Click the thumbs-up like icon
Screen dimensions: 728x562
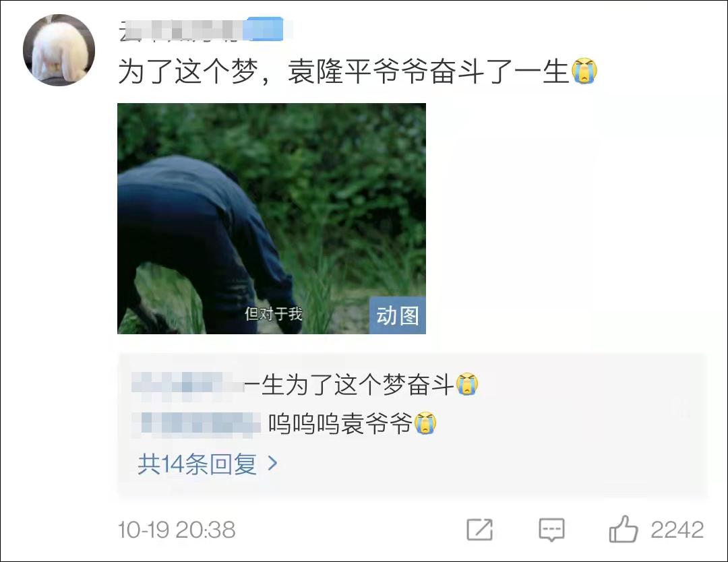click(x=623, y=529)
